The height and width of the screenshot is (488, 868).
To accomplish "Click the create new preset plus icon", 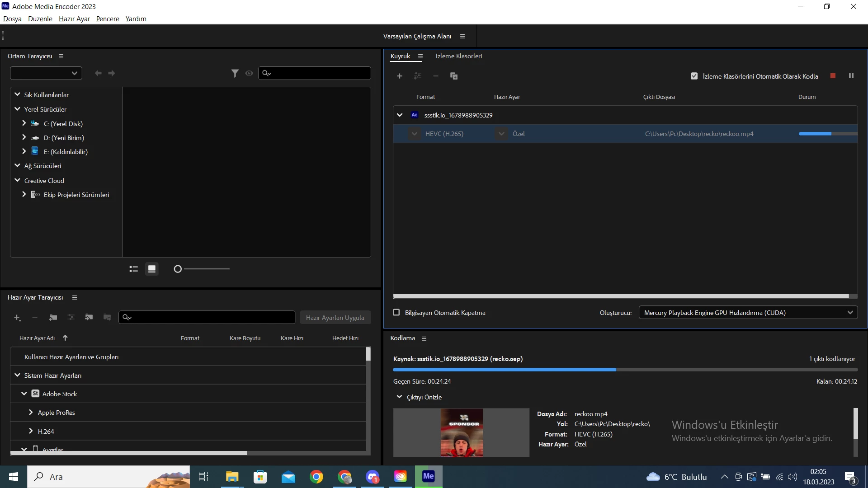I will point(17,318).
